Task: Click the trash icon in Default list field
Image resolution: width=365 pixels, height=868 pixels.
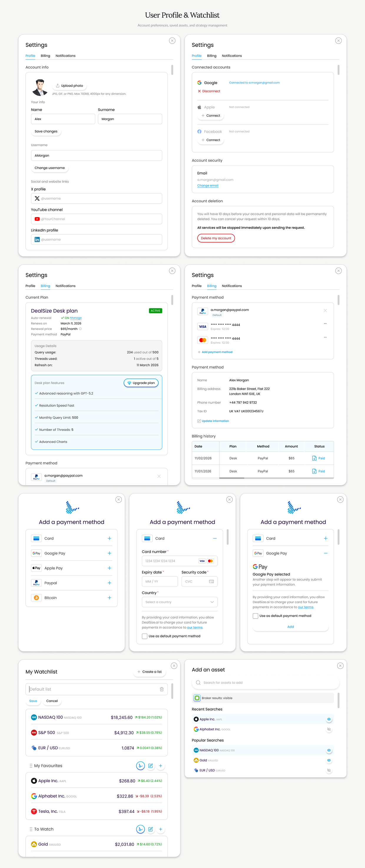Action: click(162, 689)
